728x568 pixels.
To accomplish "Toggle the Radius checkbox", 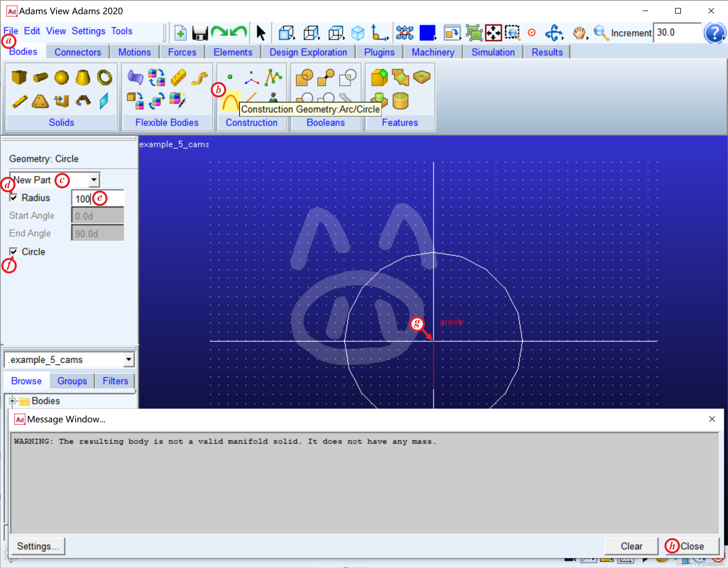I will pos(14,198).
